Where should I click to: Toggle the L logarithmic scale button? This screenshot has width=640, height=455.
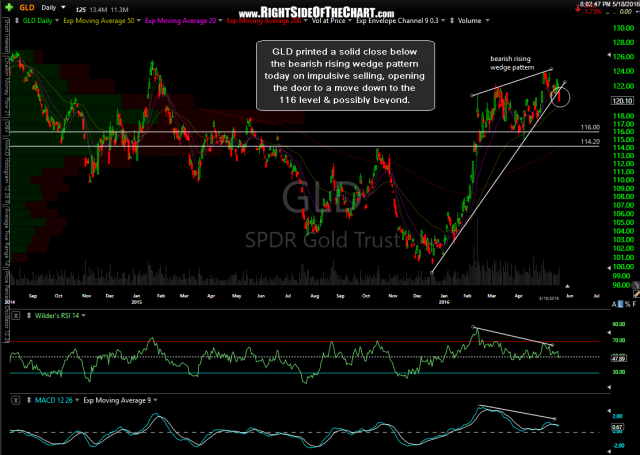point(620,304)
